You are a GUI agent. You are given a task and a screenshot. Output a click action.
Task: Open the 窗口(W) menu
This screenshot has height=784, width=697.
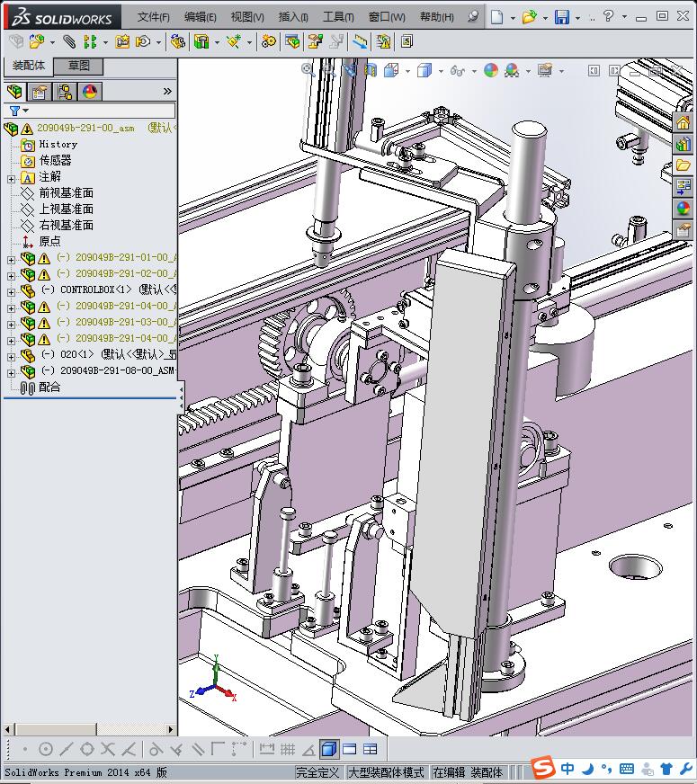coord(387,17)
